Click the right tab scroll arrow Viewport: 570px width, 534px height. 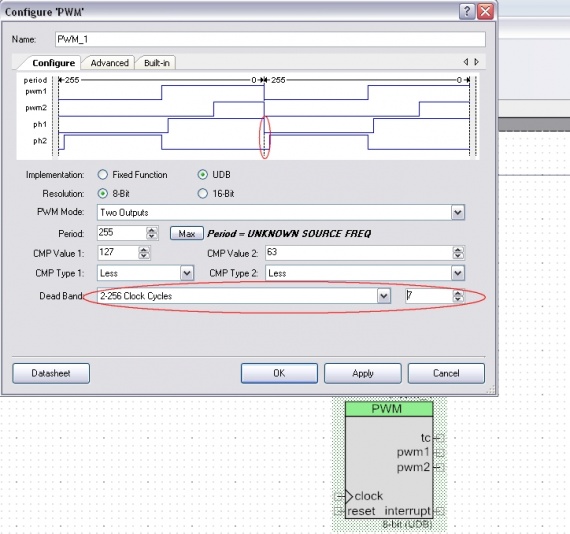477,62
